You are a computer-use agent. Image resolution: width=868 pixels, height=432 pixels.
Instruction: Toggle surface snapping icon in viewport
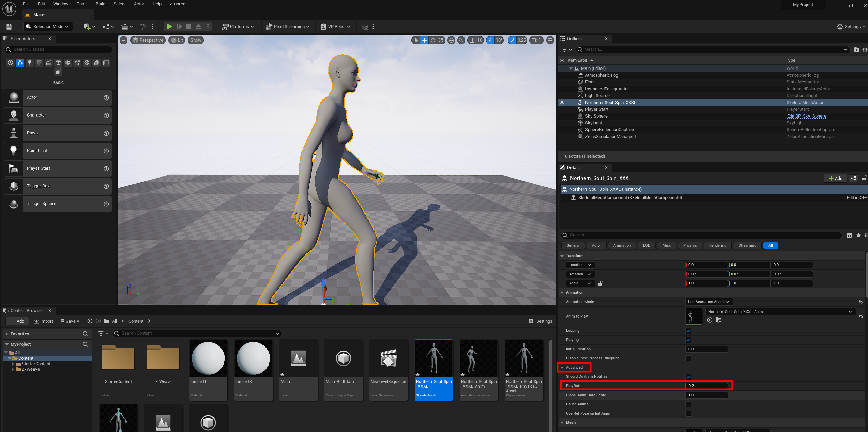click(x=461, y=40)
